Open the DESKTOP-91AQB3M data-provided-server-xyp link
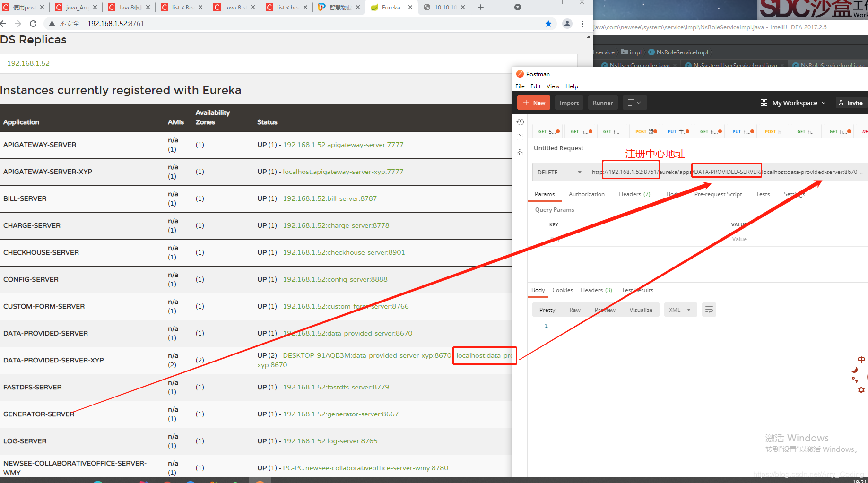 pos(367,355)
